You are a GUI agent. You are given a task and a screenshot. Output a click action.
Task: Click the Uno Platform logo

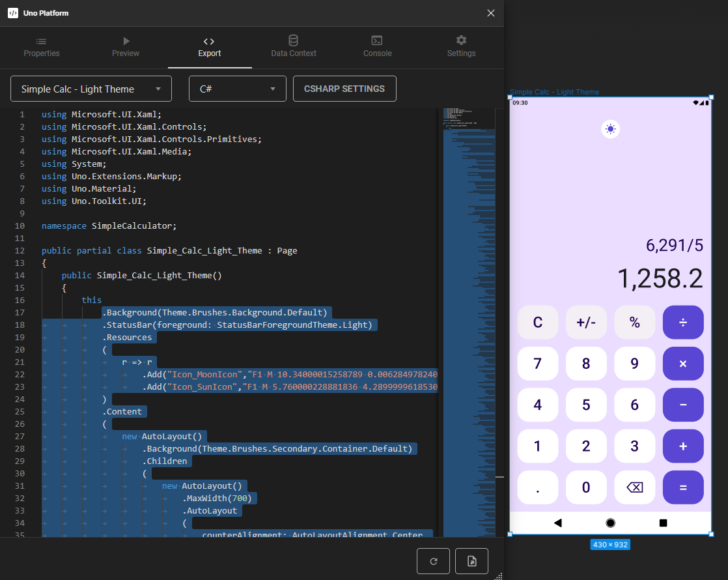[12, 12]
